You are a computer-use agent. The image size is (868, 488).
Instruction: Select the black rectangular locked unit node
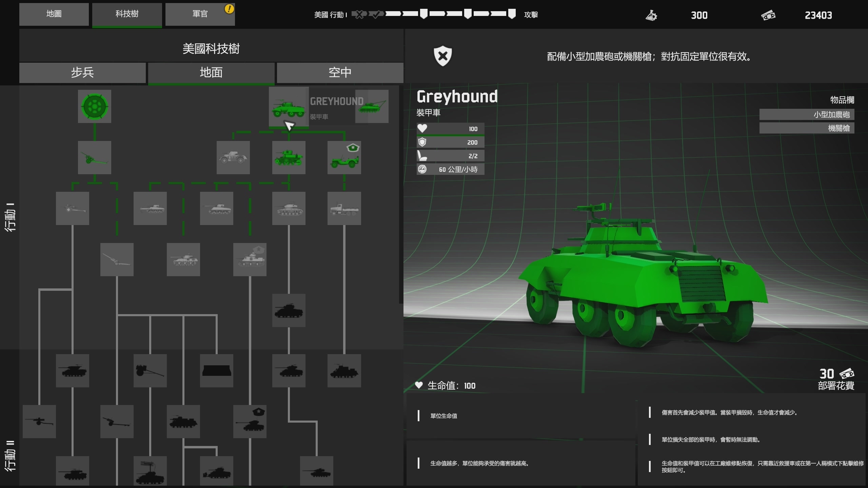pos(216,371)
